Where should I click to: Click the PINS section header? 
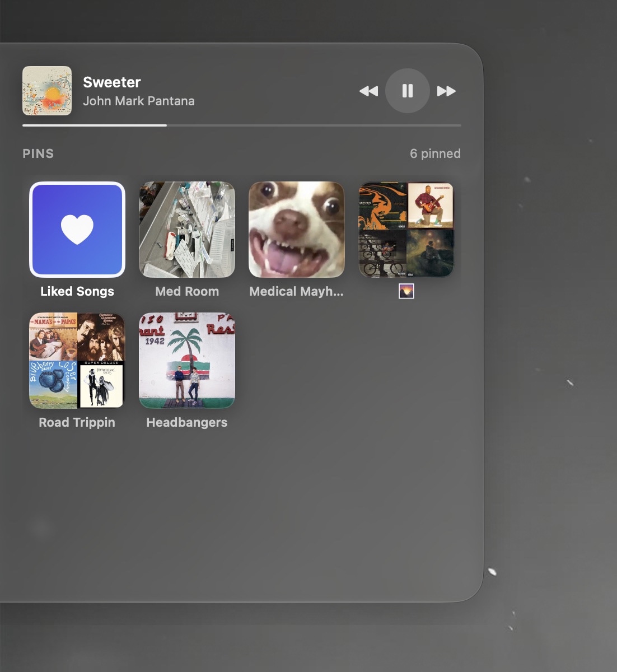38,153
